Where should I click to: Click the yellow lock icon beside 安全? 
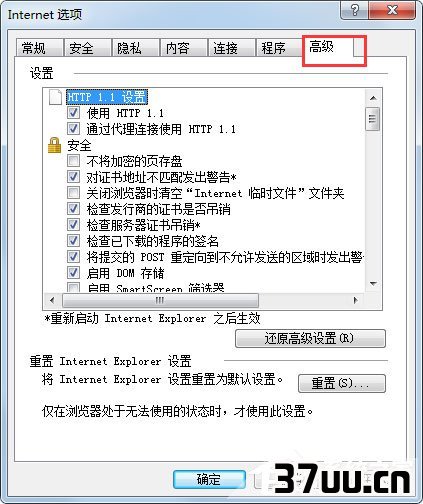click(x=54, y=145)
